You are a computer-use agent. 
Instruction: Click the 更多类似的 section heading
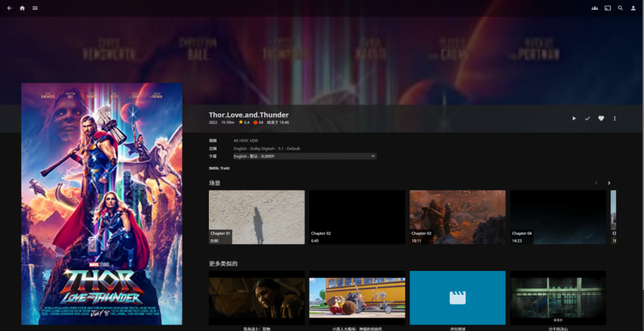(223, 263)
